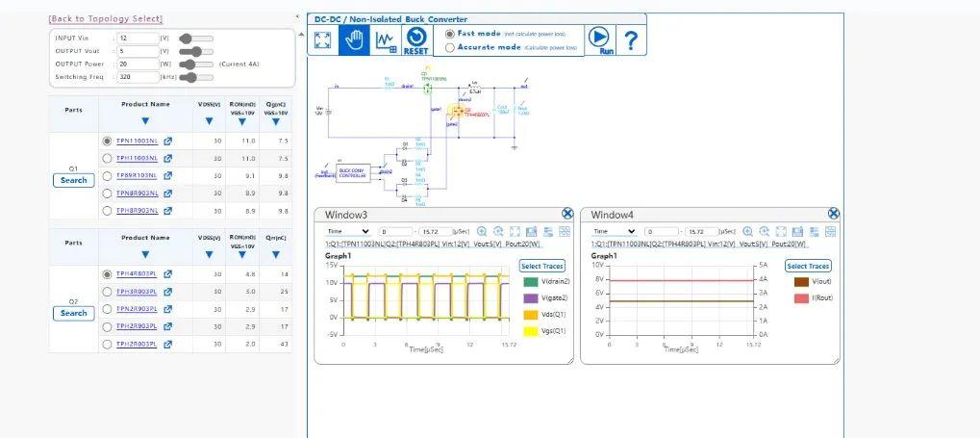Click the save graph icon in Window4

point(797,231)
